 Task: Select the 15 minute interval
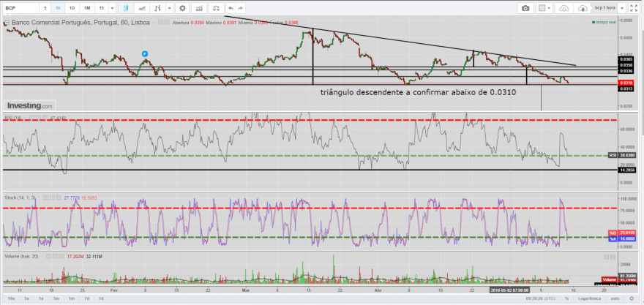pyautogui.click(x=101, y=8)
